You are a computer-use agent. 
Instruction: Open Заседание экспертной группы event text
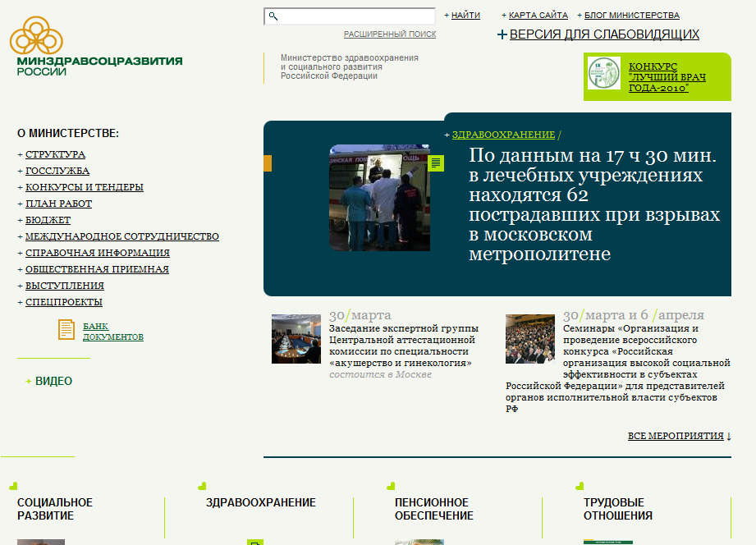(x=404, y=346)
